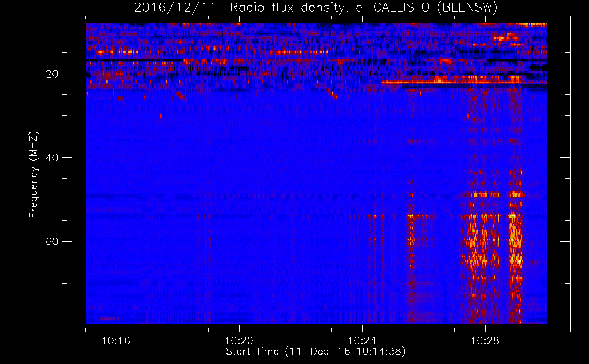Click the '60' frequency tick label
This screenshot has width=589, height=364.
click(x=52, y=242)
